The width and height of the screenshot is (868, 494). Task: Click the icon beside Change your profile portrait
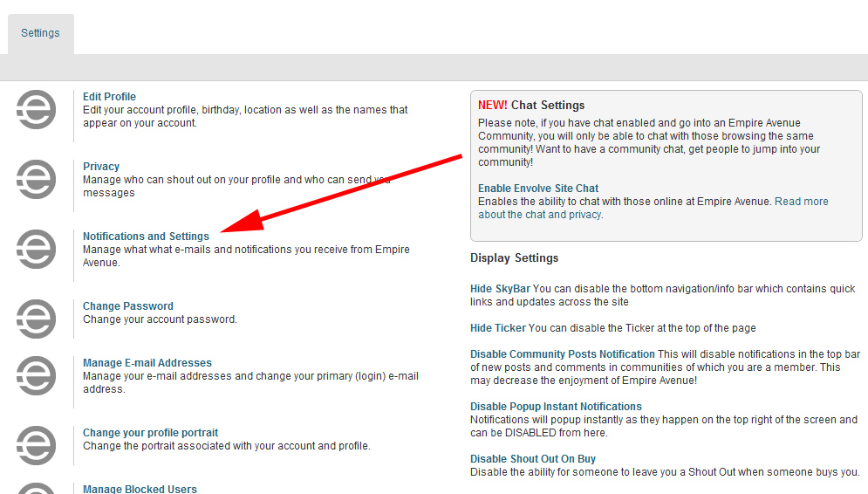pos(36,446)
